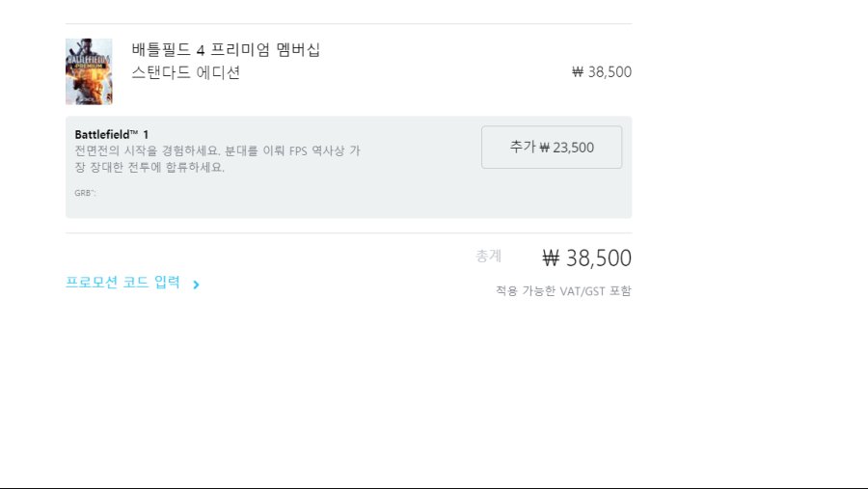Select the 스탠다드 에디션 edition label

pyautogui.click(x=186, y=72)
